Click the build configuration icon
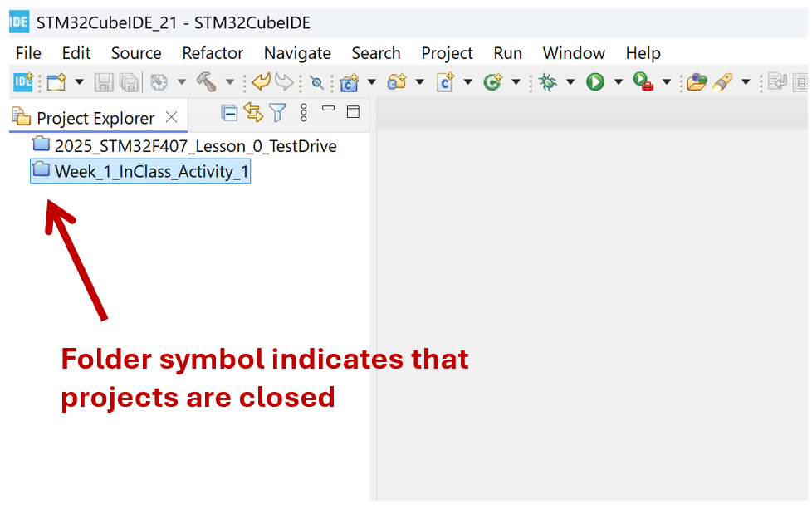812x509 pixels. pos(159,82)
